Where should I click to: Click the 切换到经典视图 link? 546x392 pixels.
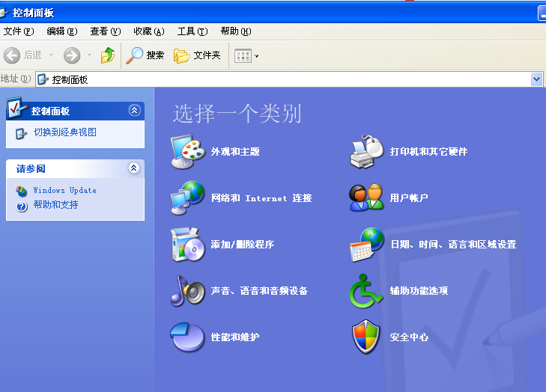click(64, 132)
